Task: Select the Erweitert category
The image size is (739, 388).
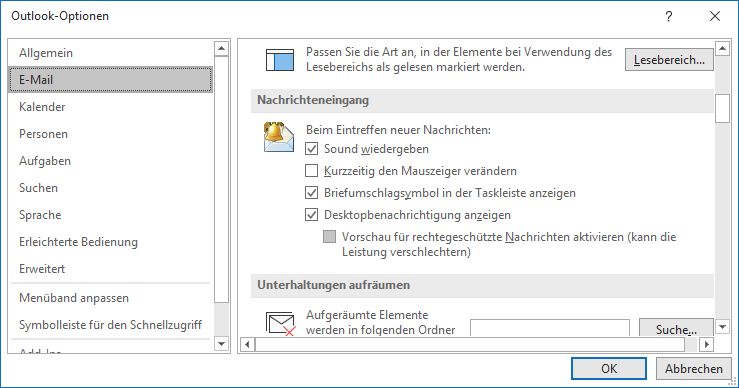Action: (111, 269)
